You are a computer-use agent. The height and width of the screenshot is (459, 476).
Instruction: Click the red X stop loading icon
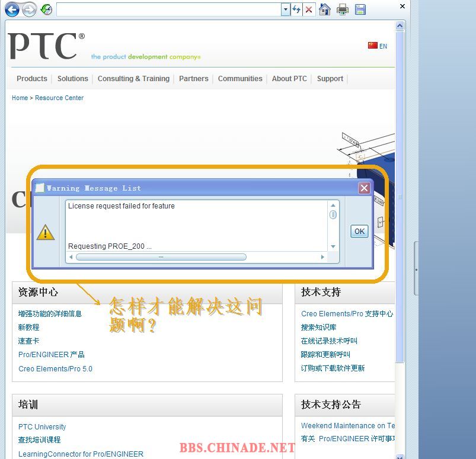(309, 9)
